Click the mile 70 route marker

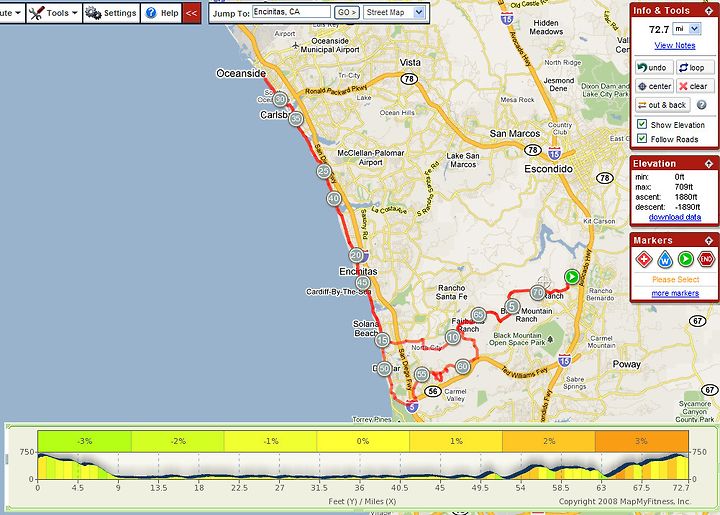pyautogui.click(x=538, y=292)
